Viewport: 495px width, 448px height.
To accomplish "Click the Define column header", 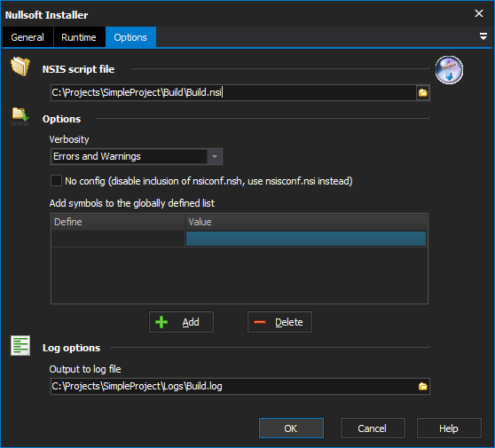I will [118, 222].
